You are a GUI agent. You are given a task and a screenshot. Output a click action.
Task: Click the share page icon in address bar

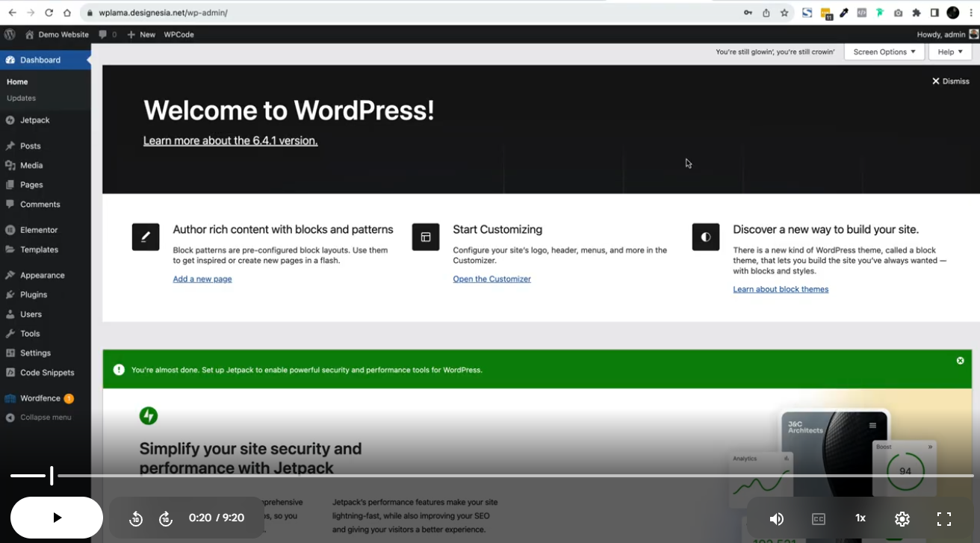coord(766,13)
